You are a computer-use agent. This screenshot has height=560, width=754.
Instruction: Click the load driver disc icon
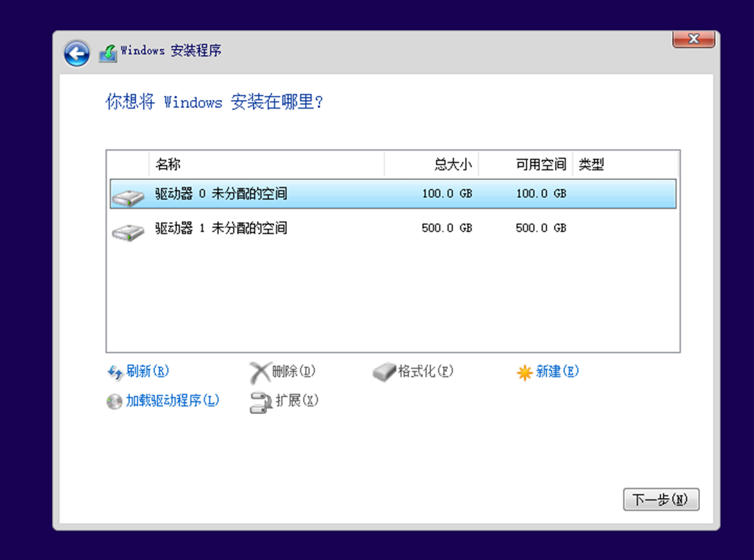115,401
